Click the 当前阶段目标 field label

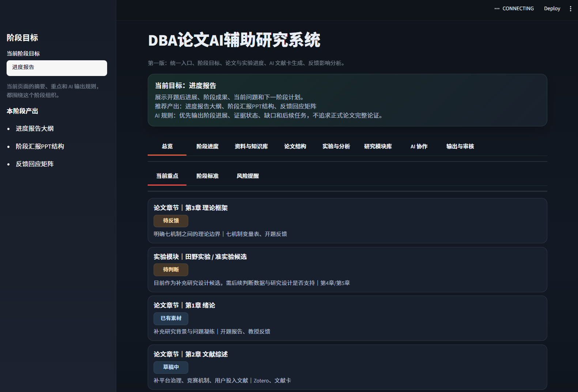(23, 54)
